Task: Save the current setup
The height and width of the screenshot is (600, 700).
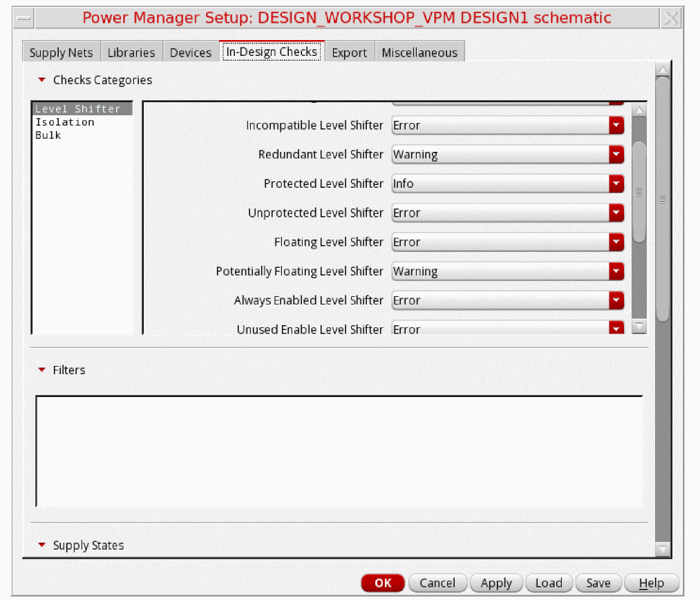Action: (598, 583)
